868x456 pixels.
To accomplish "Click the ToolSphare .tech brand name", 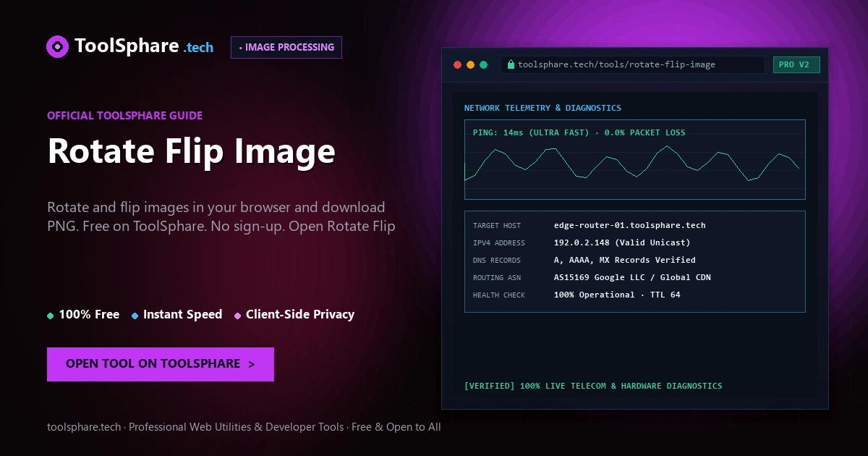I will click(144, 46).
